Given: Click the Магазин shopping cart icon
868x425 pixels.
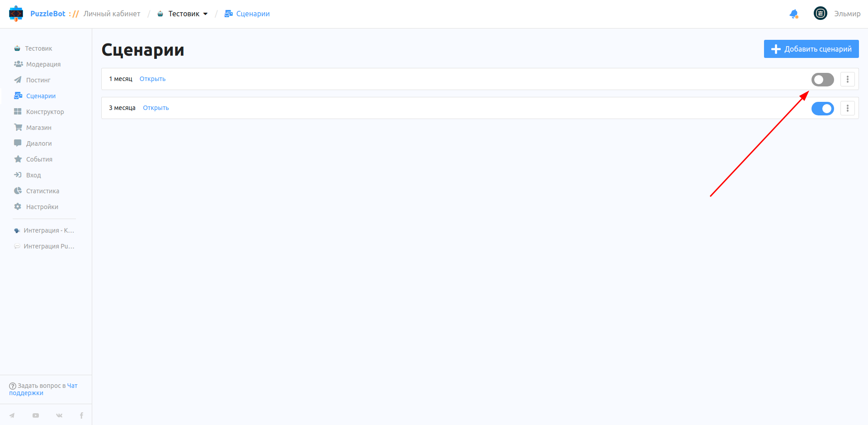Looking at the screenshot, I should (18, 128).
